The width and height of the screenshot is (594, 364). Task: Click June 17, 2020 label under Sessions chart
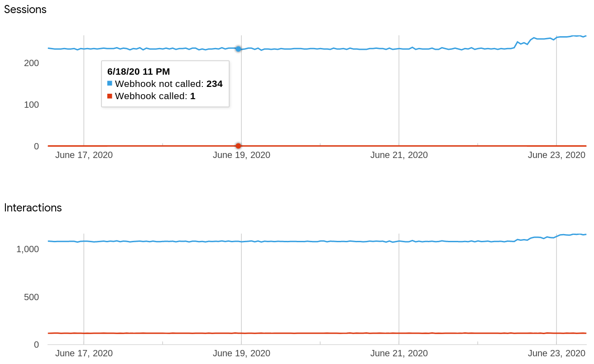pos(84,155)
